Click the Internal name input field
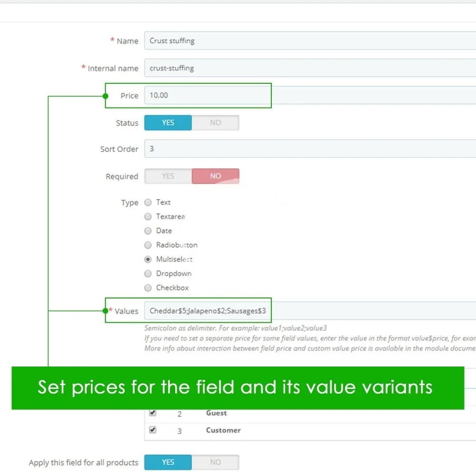 (309, 68)
